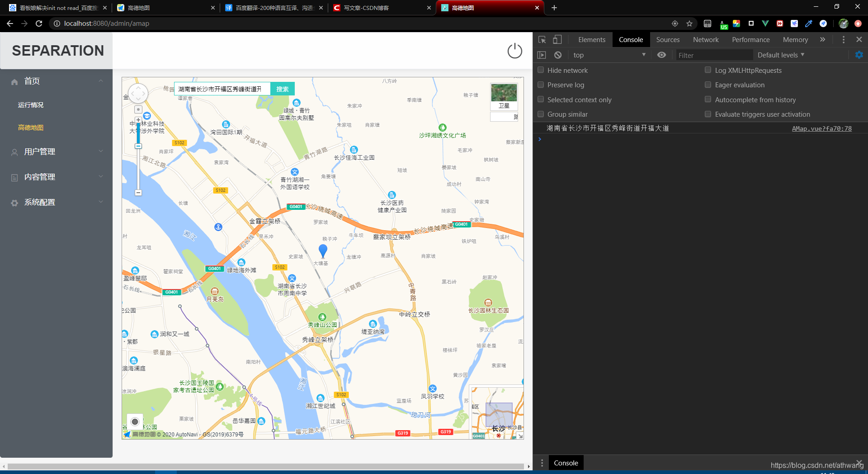Click the 搜索 search button
This screenshot has width=868, height=474.
[x=283, y=89]
